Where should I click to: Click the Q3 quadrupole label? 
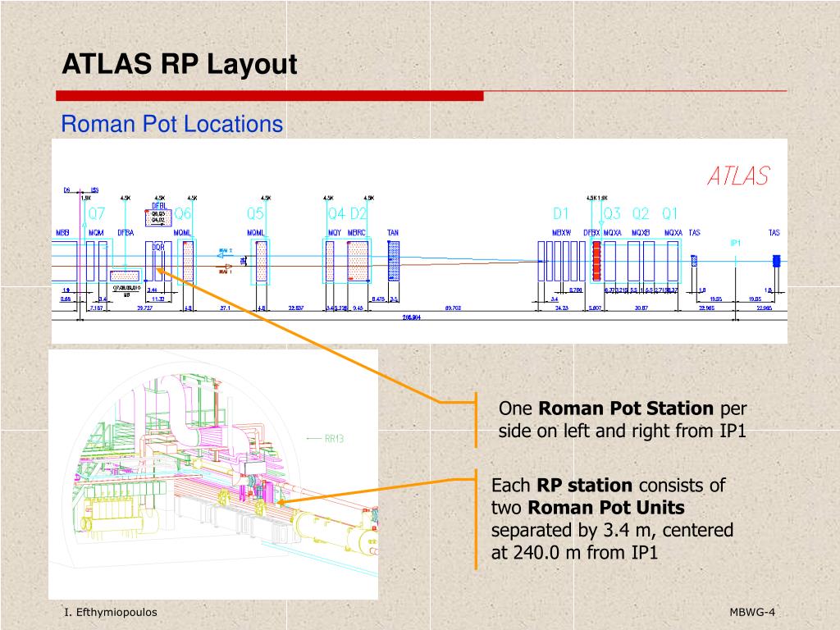(x=612, y=214)
